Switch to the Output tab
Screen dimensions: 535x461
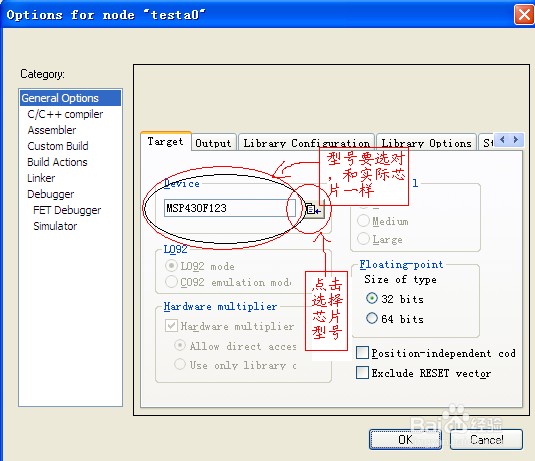(x=213, y=143)
